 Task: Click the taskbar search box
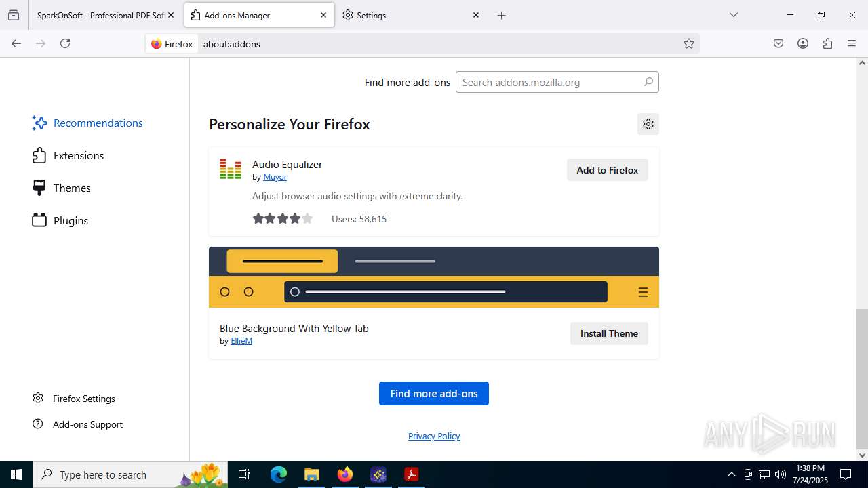pos(130,474)
